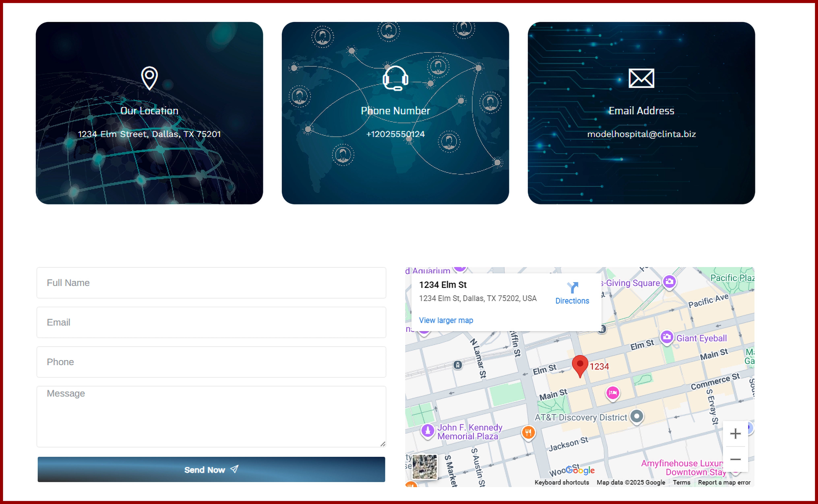
Task: Click the pink hotel bed map pin
Action: [x=612, y=393]
